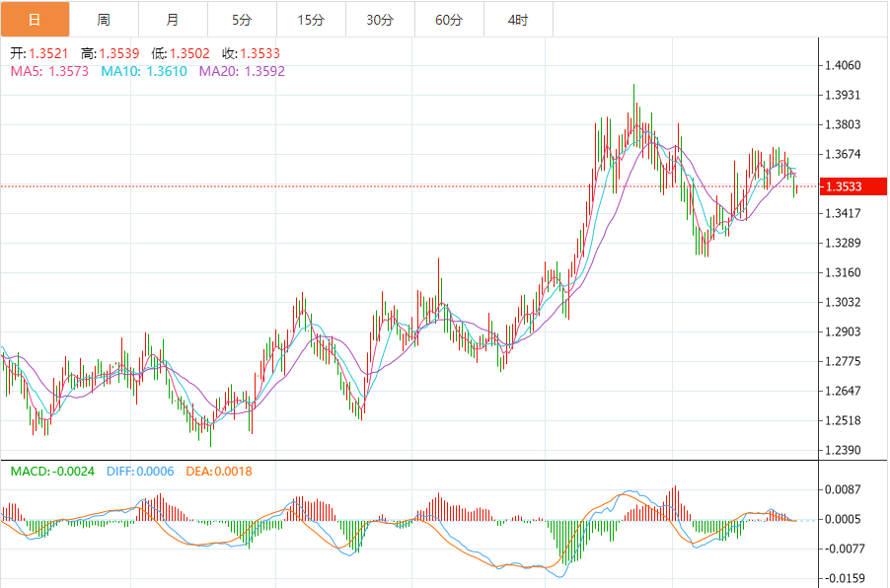Open the 月 monthly chart tab
The height and width of the screenshot is (588, 890).
pyautogui.click(x=173, y=20)
